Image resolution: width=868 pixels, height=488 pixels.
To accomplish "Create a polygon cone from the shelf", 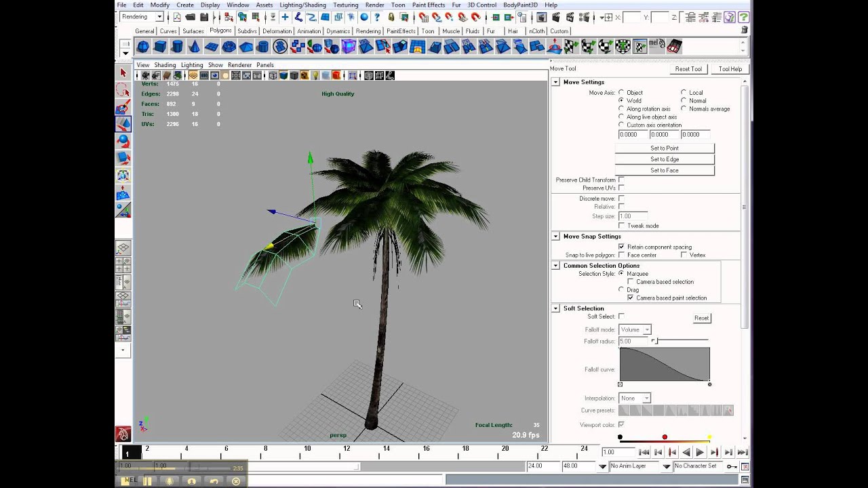I will click(195, 47).
